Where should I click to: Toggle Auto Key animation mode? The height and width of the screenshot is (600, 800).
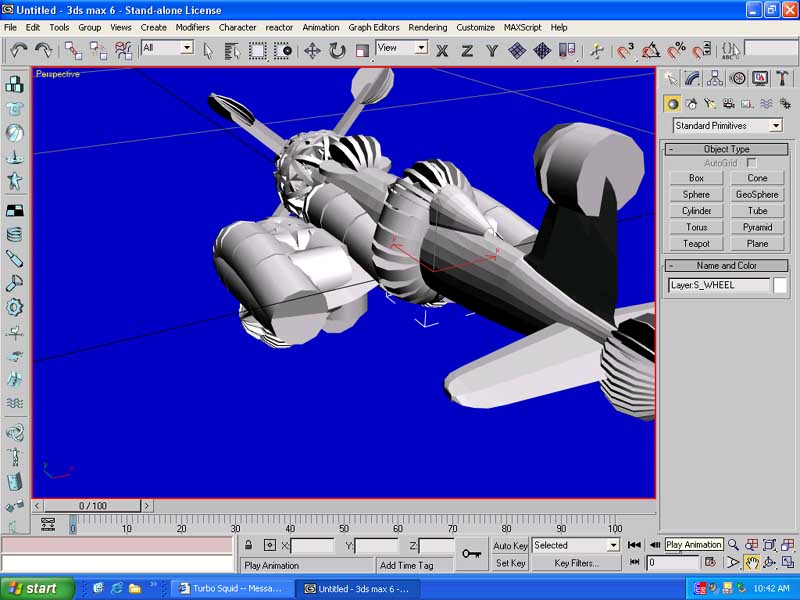coord(510,546)
